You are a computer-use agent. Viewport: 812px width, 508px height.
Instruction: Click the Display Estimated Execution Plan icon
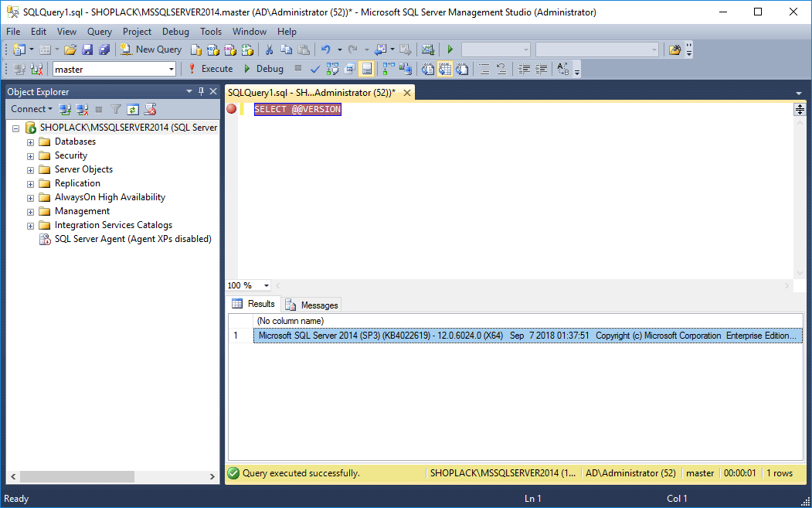332,69
